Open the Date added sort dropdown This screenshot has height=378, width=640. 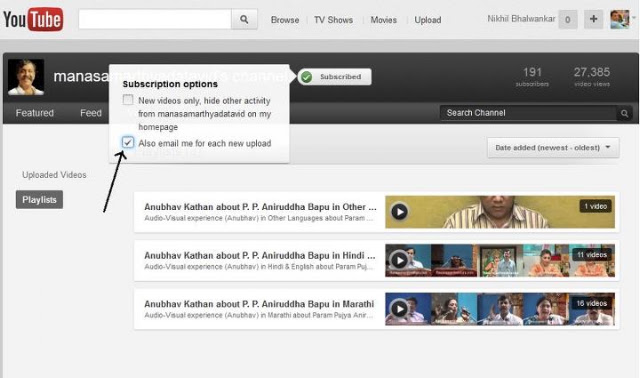553,147
